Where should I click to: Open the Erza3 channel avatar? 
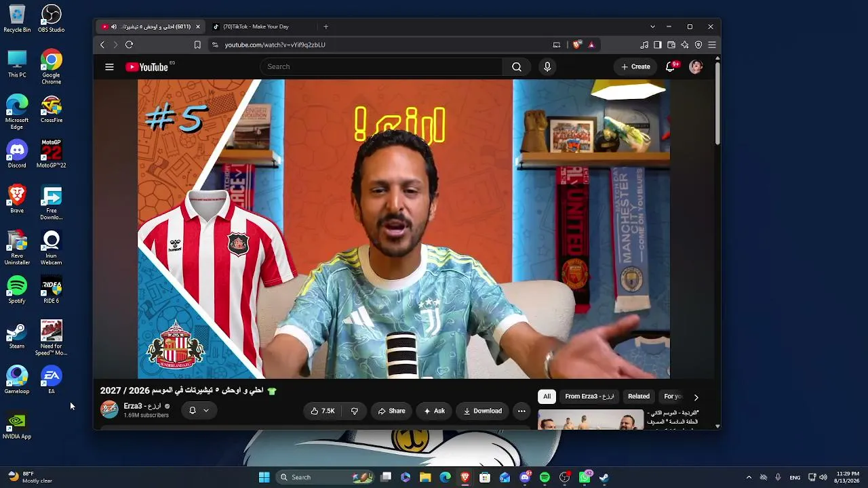click(x=109, y=409)
